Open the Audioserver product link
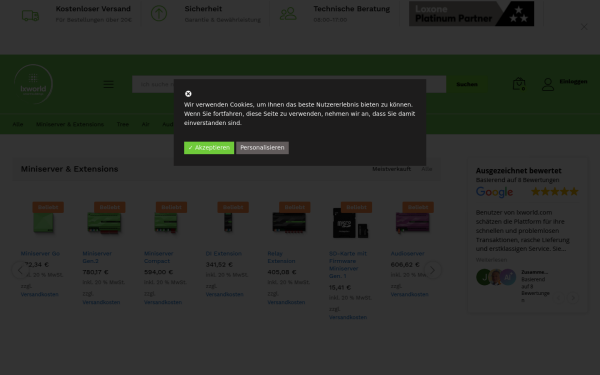 tap(407, 253)
